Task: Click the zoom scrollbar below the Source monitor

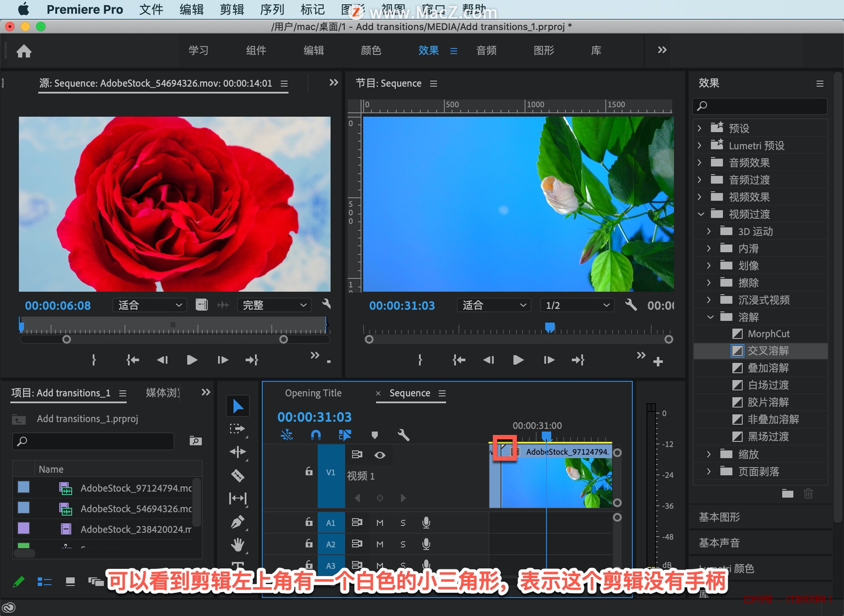Action: point(174,339)
